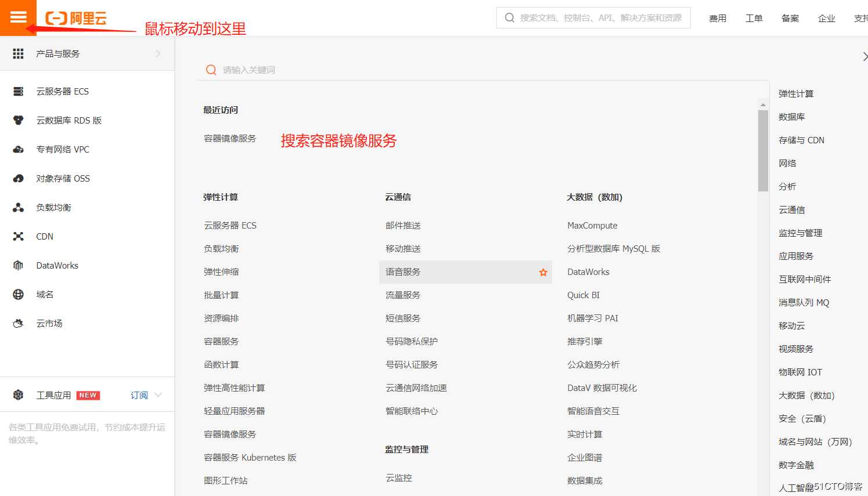Click the orange keyword search magnifier icon
Image resolution: width=868 pixels, height=496 pixels.
(211, 70)
